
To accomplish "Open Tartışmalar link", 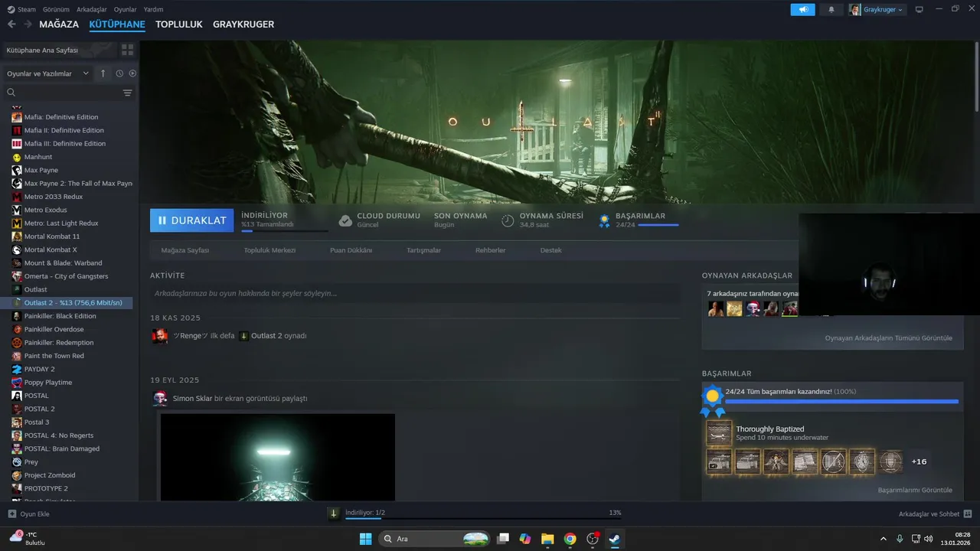I will (423, 250).
